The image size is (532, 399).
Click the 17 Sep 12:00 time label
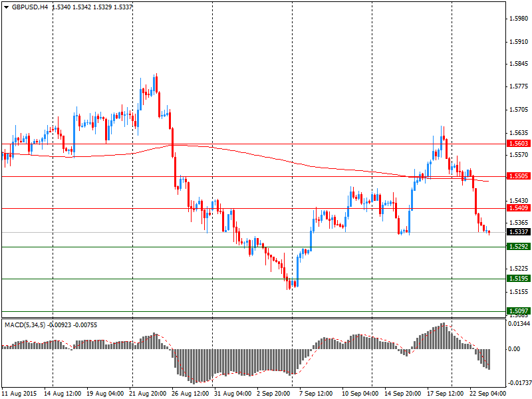coord(445,394)
